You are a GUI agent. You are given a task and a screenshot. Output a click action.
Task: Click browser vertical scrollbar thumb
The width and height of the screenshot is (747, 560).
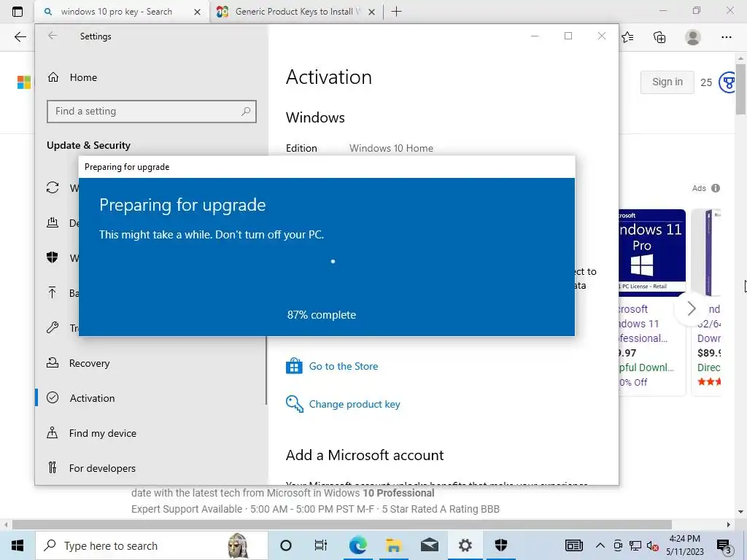(x=741, y=90)
